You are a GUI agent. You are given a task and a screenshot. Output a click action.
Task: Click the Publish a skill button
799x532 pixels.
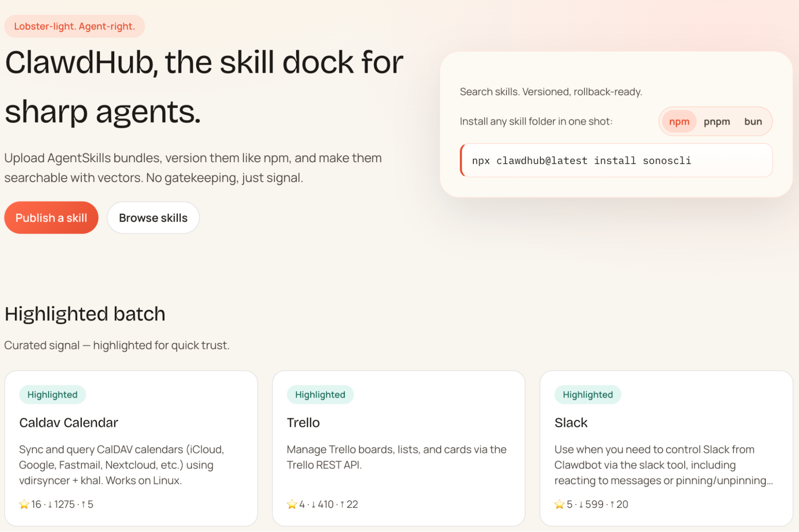coord(51,218)
